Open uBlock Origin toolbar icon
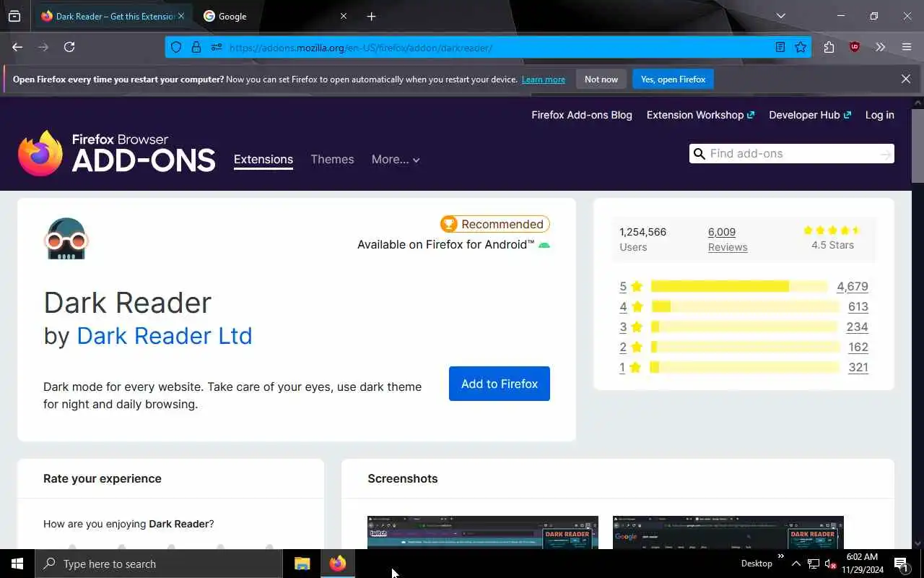This screenshot has width=924, height=578. tap(855, 47)
